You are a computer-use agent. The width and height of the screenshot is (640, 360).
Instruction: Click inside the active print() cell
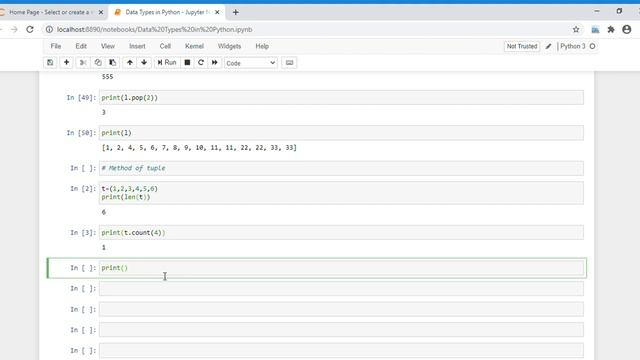(x=341, y=268)
